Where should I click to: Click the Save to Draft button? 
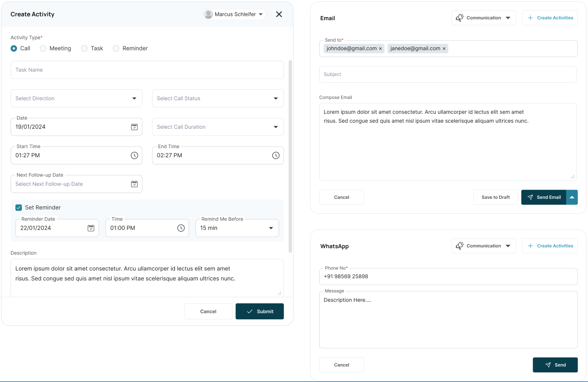pos(495,197)
